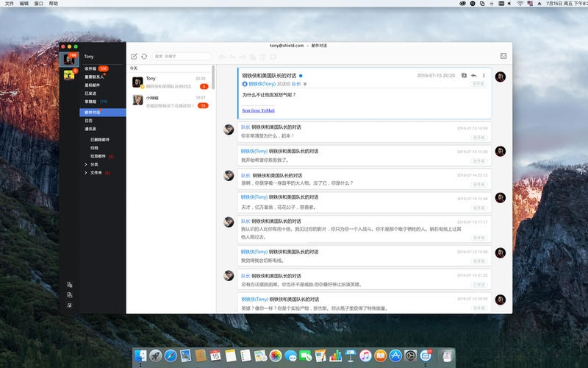Open iTunes music icon in the Dock
The image size is (588, 368).
point(365,355)
